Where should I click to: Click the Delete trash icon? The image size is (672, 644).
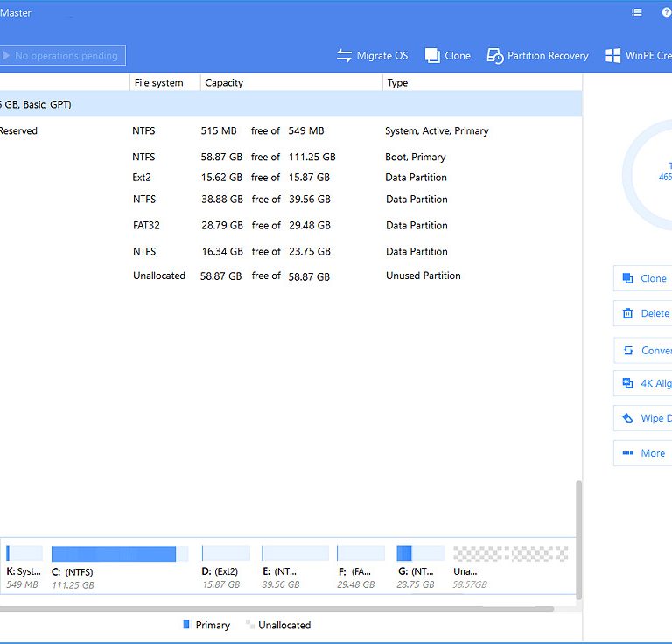[627, 313]
